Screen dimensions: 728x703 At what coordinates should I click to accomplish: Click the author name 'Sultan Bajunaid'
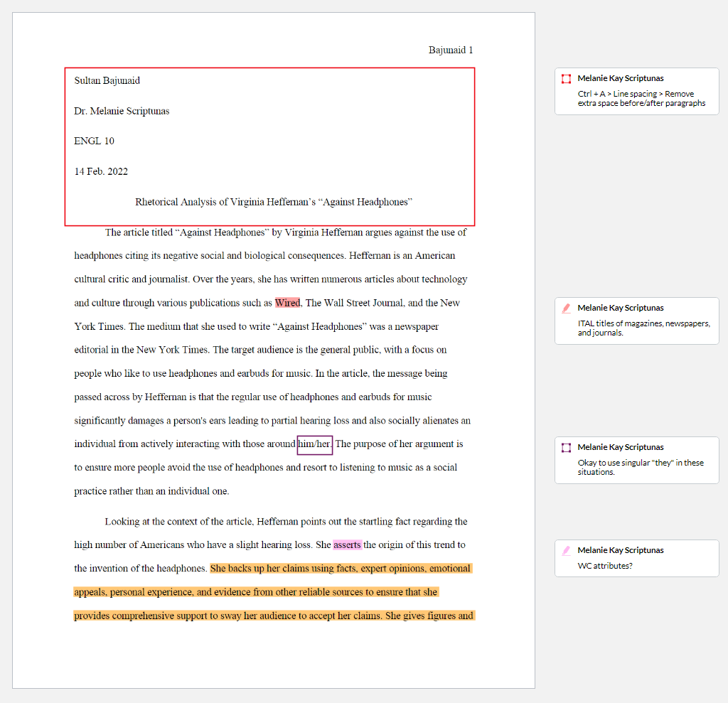(107, 81)
